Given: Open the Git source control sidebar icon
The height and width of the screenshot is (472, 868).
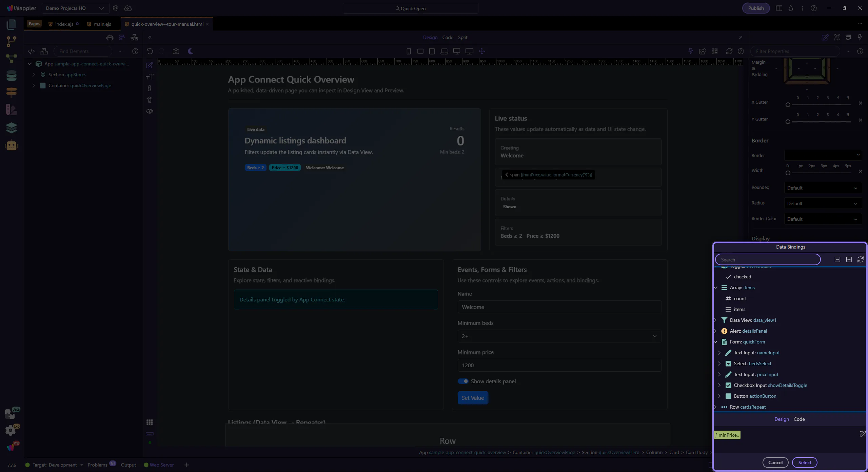Looking at the screenshot, I should (x=11, y=41).
